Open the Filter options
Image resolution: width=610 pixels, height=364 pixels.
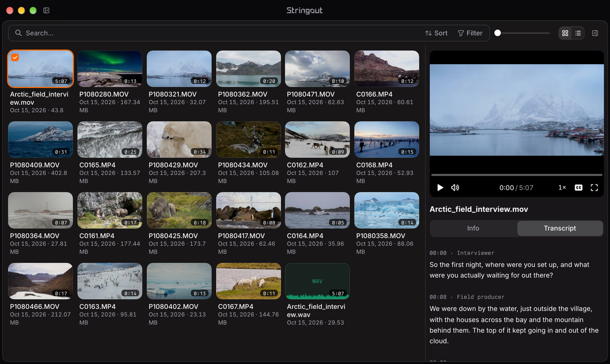click(x=470, y=33)
